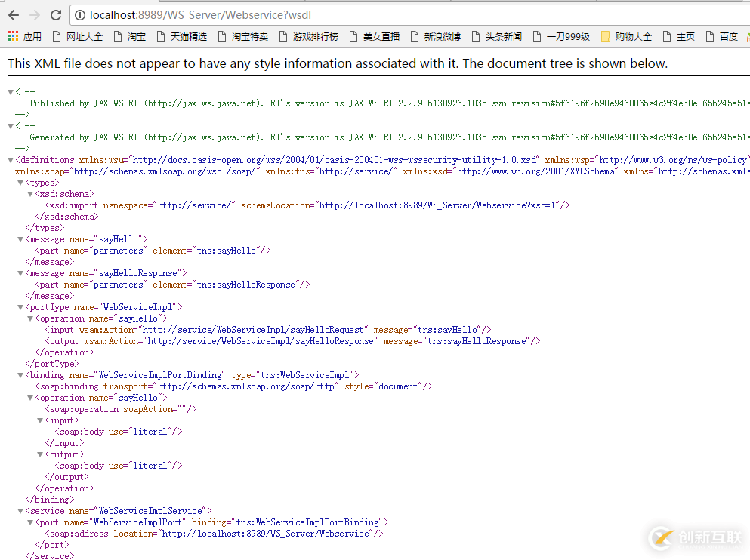Collapse the WebServiceImplPortBinding node
The width and height of the screenshot is (750, 560).
coord(19,374)
